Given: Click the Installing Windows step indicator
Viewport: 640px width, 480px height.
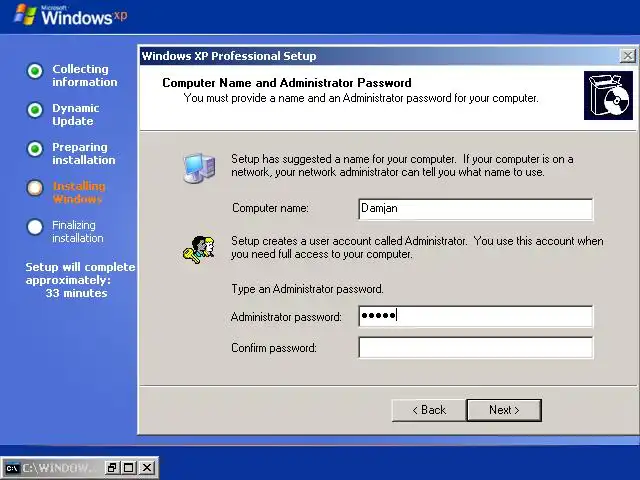Looking at the screenshot, I should pyautogui.click(x=35, y=188).
